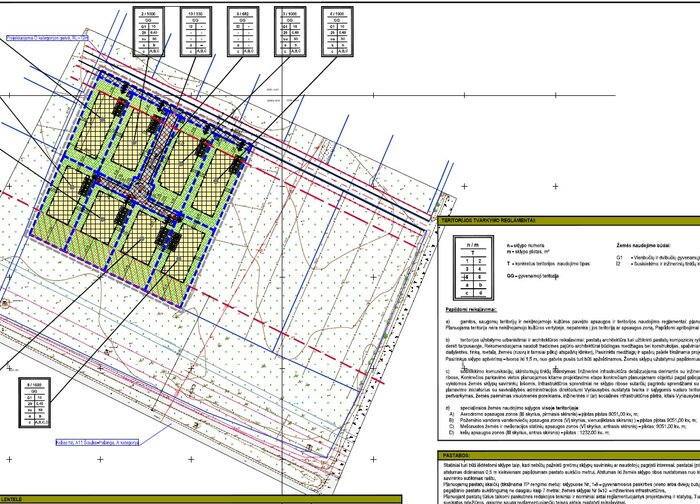This screenshot has width=700, height=504.
Task: Click the blue label "Projektuojama D kategorijos gatvė"
Action: point(47,38)
